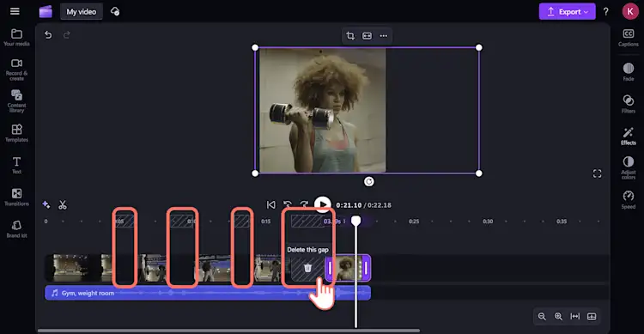Skip forward five seconds
Image resolution: width=644 pixels, height=334 pixels.
tap(304, 204)
